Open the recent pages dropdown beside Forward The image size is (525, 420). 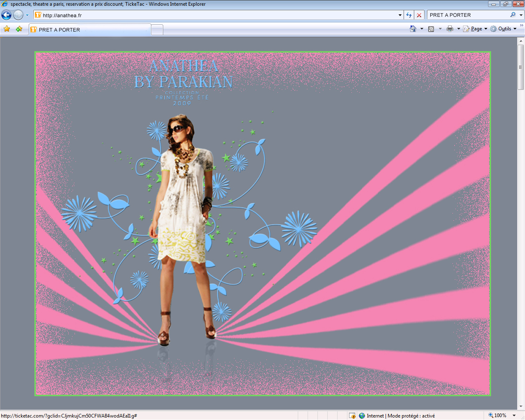pos(27,15)
